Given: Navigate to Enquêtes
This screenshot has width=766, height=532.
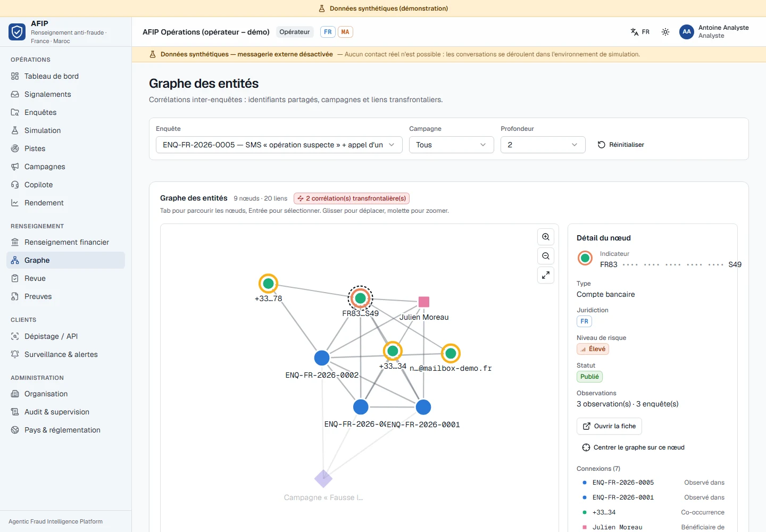Looking at the screenshot, I should pos(66,112).
